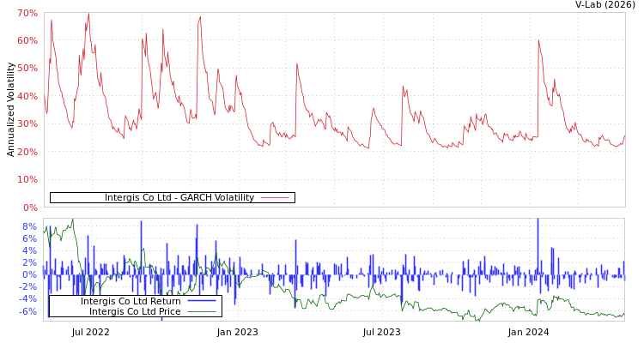
Task: Select the 30% volatility axis label
Action: [27, 124]
